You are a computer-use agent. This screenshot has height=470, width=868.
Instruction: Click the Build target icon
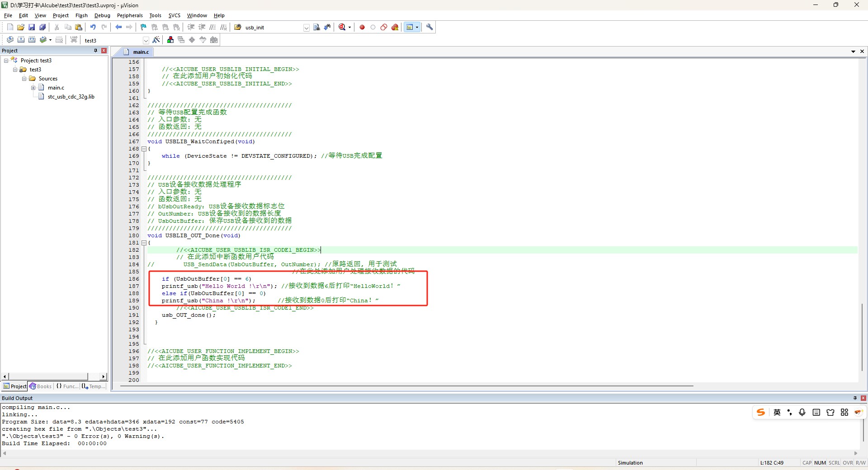[x=21, y=40]
